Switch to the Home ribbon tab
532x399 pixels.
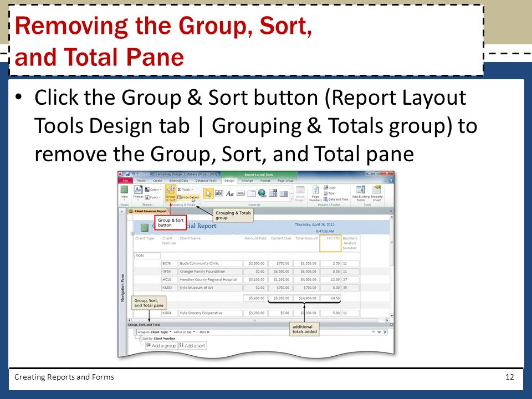(141, 181)
